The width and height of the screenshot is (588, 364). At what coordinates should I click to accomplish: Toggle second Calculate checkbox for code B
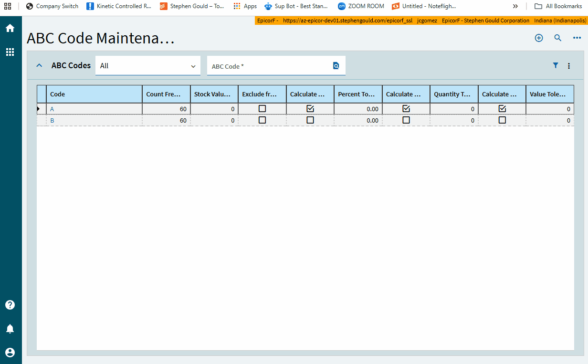(x=406, y=120)
